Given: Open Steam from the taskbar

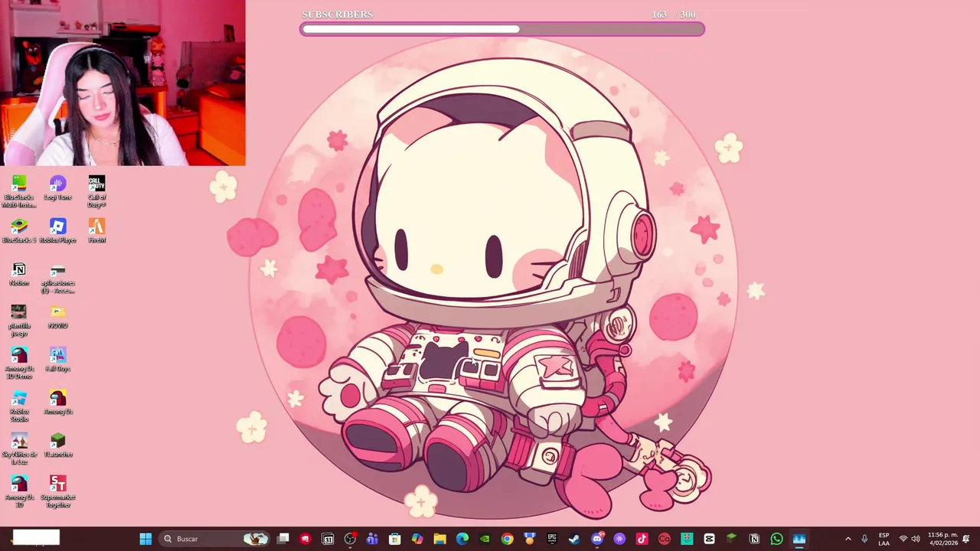Looking at the screenshot, I should coord(574,539).
